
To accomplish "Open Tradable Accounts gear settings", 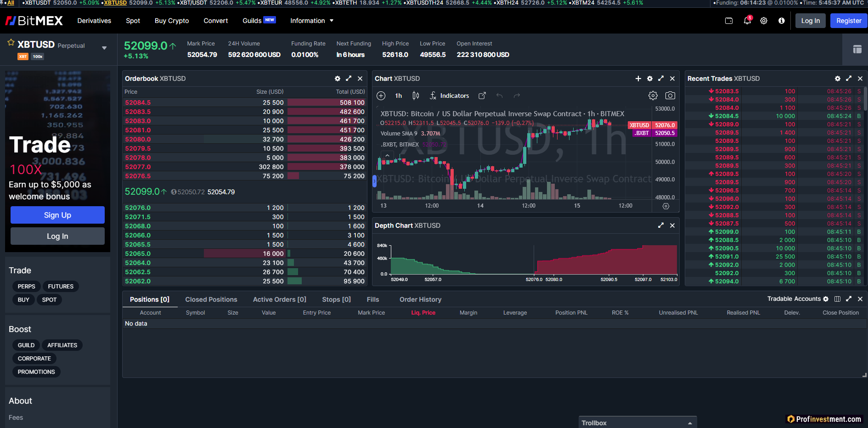I will click(x=826, y=299).
